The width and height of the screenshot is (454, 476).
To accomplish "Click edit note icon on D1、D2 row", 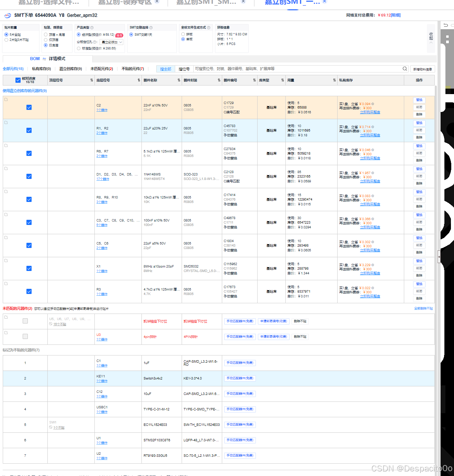I will click(x=6, y=168).
